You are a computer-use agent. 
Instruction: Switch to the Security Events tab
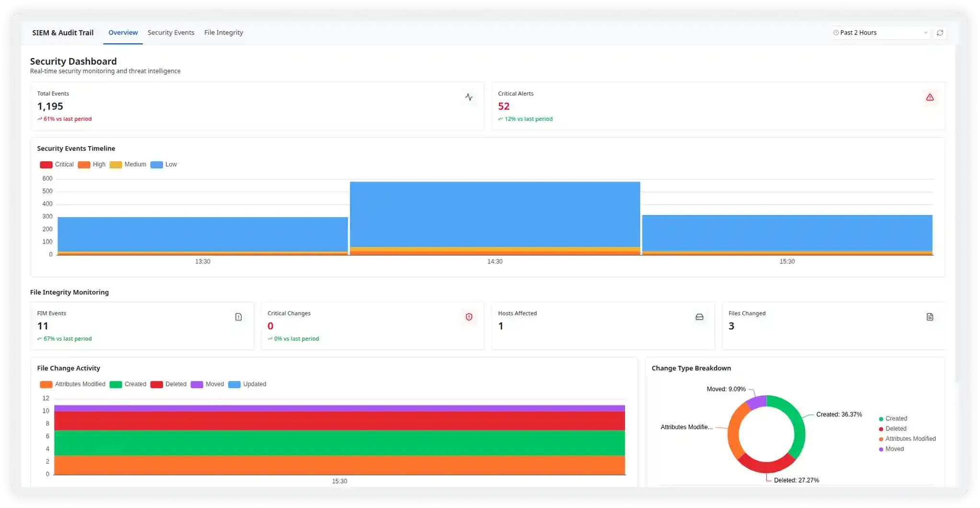(171, 32)
